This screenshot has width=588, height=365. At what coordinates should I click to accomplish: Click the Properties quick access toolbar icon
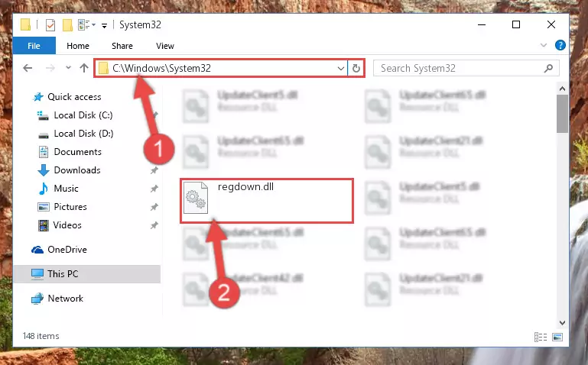coord(50,25)
